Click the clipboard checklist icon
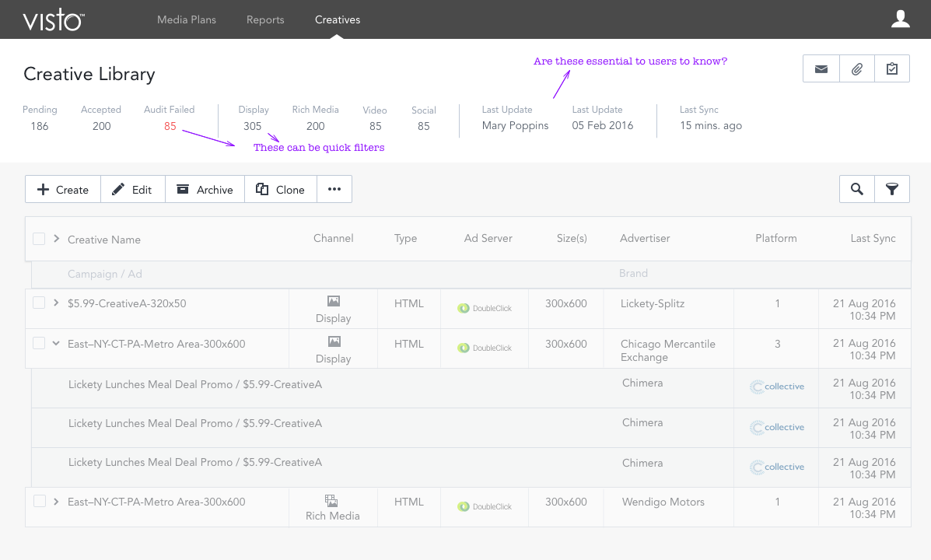The image size is (931, 560). pos(892,69)
